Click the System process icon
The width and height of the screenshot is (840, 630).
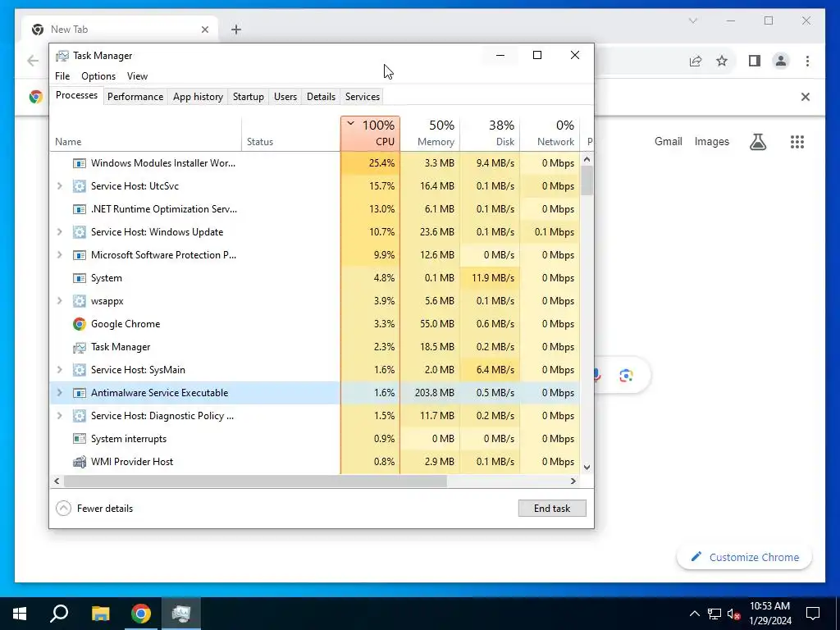[80, 278]
